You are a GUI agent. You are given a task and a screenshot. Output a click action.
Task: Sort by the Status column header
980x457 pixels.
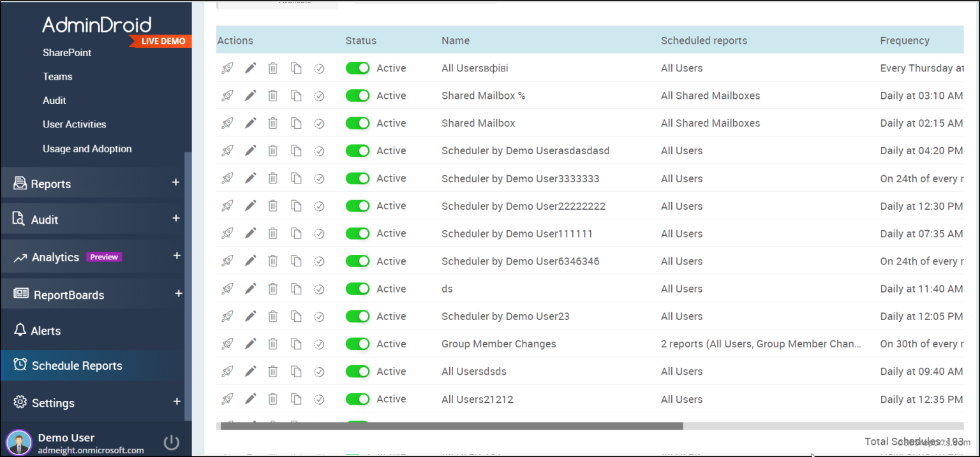pos(361,40)
